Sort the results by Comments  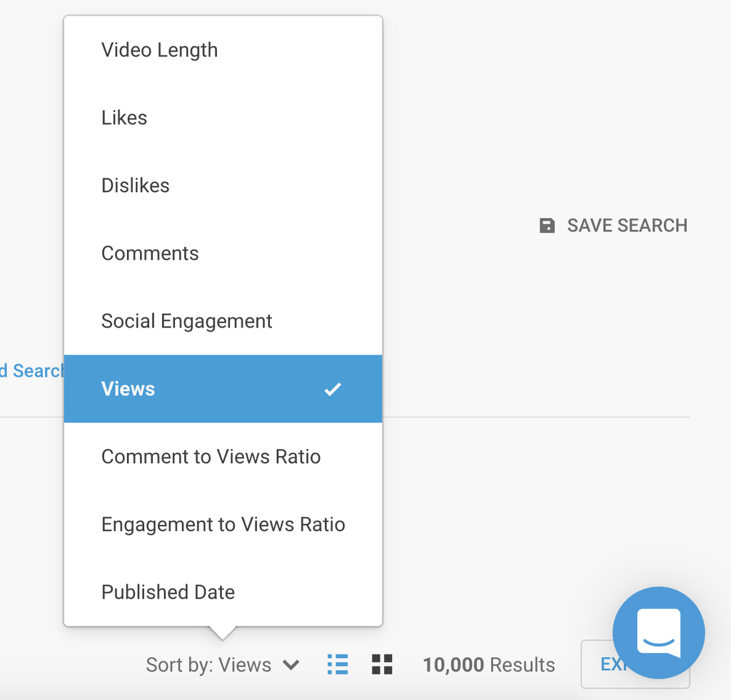pos(150,253)
